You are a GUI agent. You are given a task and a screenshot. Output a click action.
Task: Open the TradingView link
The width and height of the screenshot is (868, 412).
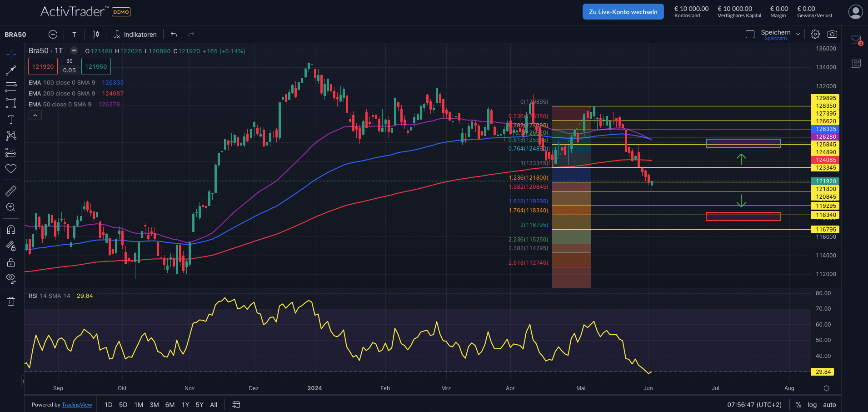pyautogui.click(x=77, y=404)
